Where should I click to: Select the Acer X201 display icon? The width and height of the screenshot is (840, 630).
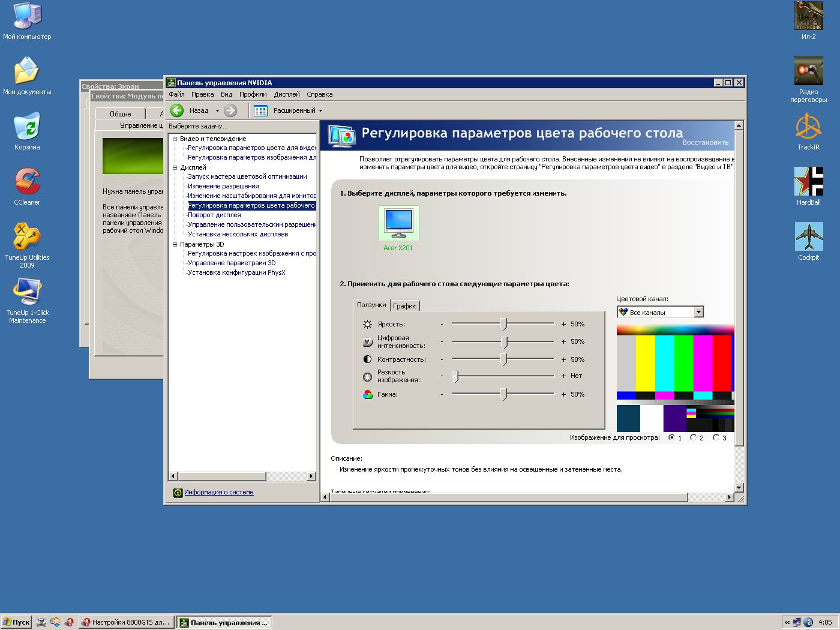click(x=398, y=223)
